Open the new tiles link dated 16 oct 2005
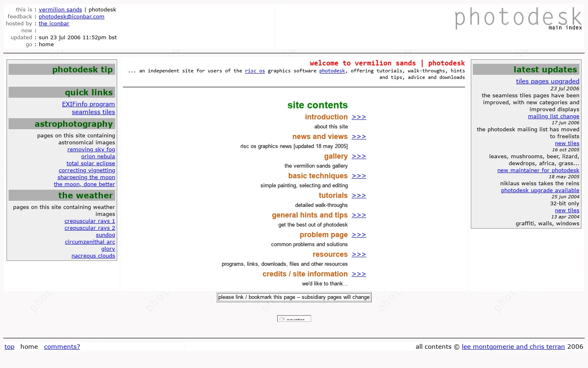 pyautogui.click(x=567, y=144)
